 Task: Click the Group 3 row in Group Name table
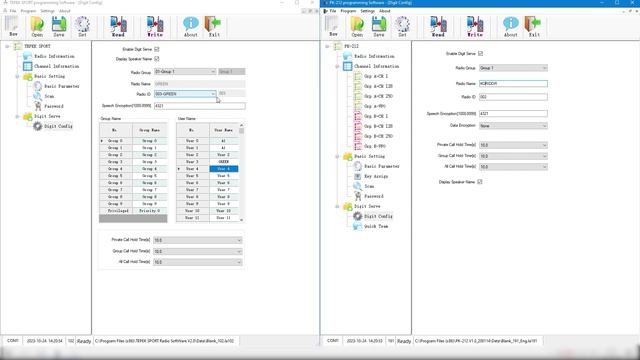coord(133,162)
